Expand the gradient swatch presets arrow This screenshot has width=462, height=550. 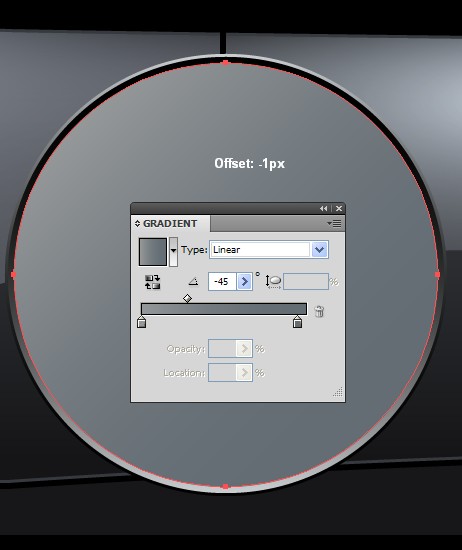173,250
